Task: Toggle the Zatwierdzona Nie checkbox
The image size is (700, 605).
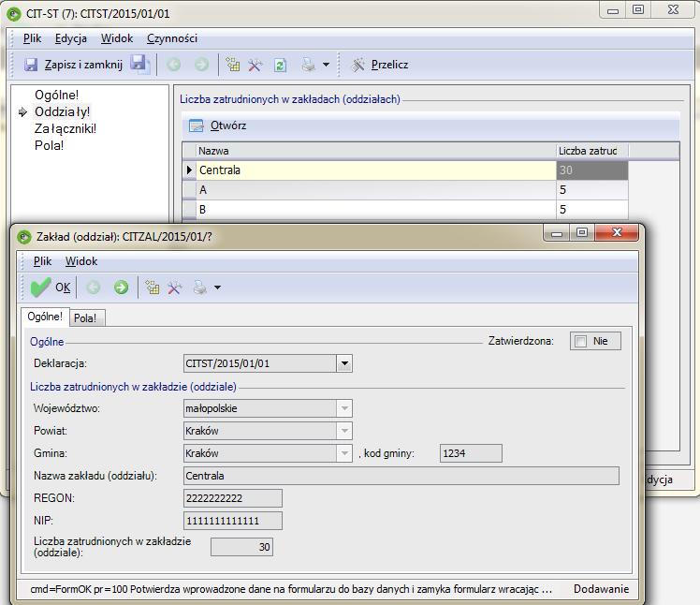Action: 581,342
